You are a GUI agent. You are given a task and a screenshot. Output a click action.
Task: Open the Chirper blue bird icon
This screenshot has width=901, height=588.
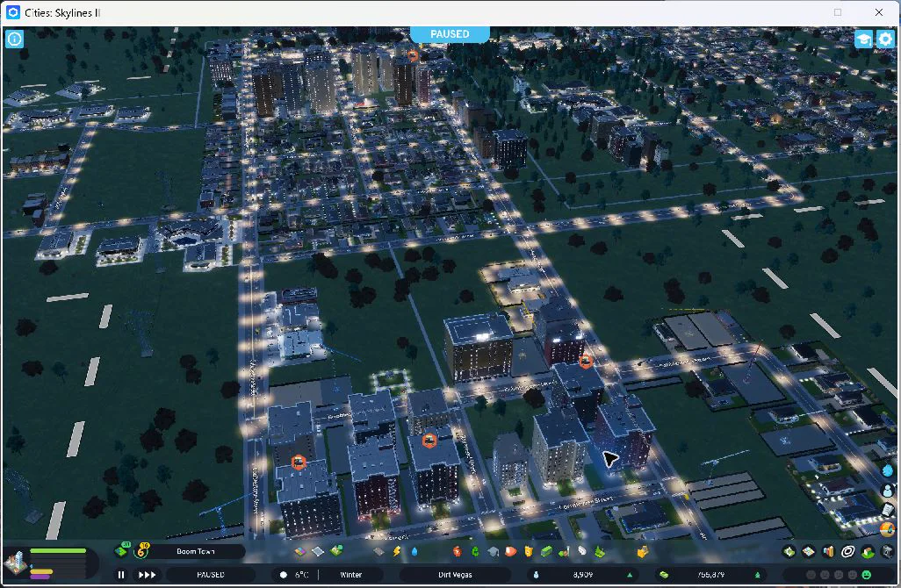tap(889, 470)
